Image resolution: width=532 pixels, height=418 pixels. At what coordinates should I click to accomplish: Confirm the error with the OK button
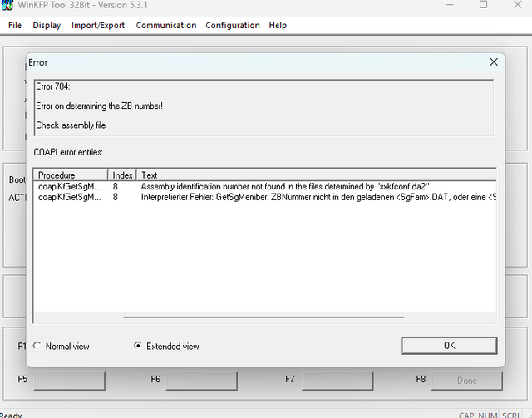(x=450, y=346)
